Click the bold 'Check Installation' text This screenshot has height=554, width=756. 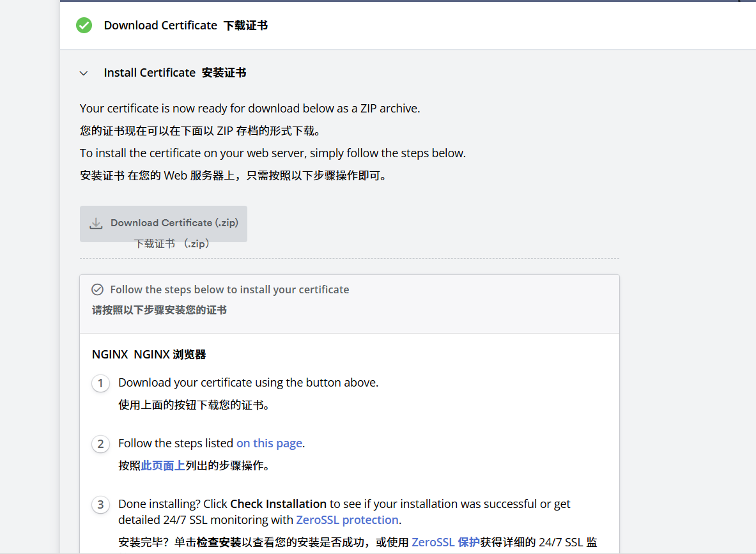click(278, 504)
